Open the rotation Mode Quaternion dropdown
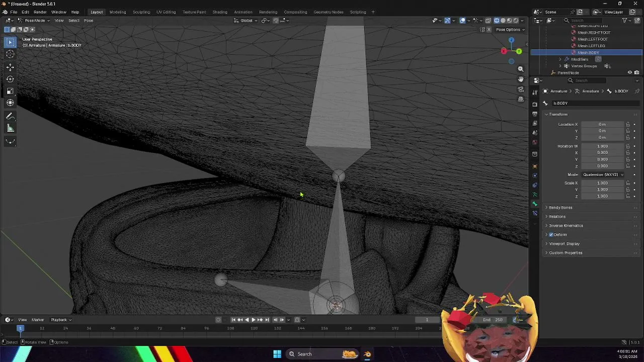Screen dimensions: 644x362 click(603, 174)
